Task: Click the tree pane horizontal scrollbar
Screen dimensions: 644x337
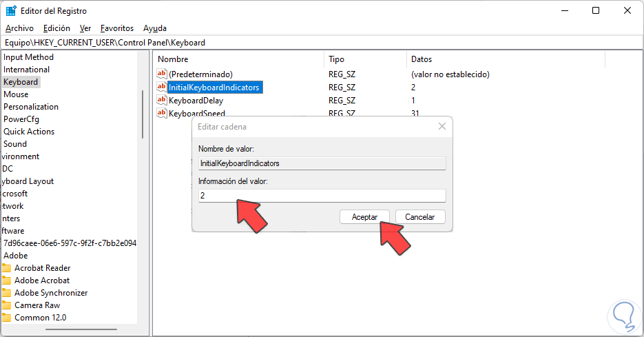Action: click(x=81, y=329)
